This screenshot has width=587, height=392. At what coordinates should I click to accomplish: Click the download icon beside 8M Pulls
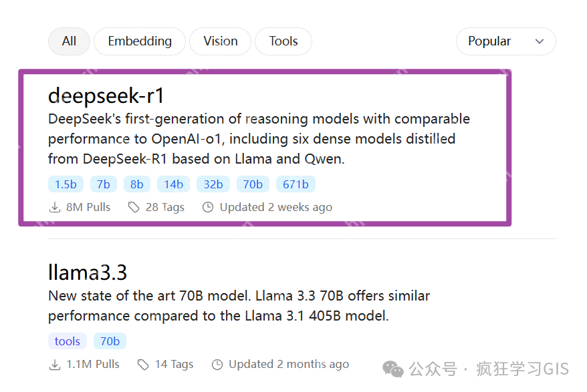(x=54, y=208)
